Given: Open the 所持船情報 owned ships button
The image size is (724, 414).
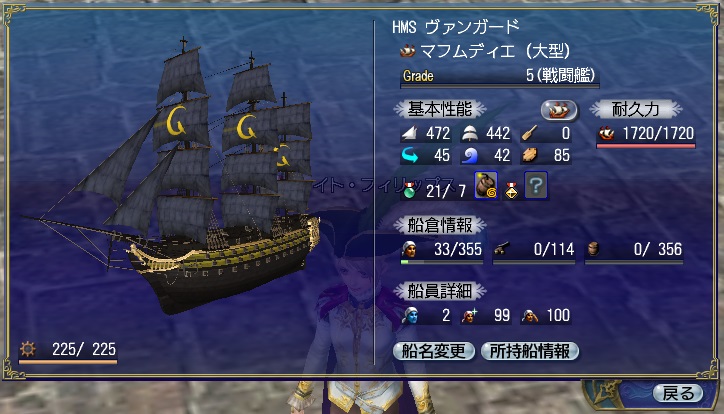Looking at the screenshot, I should click(530, 351).
